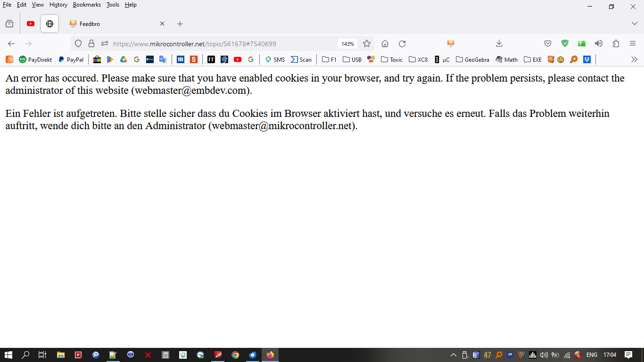This screenshot has width=644, height=362.
Task: Open the PayPal bookmark
Action: tap(71, 59)
